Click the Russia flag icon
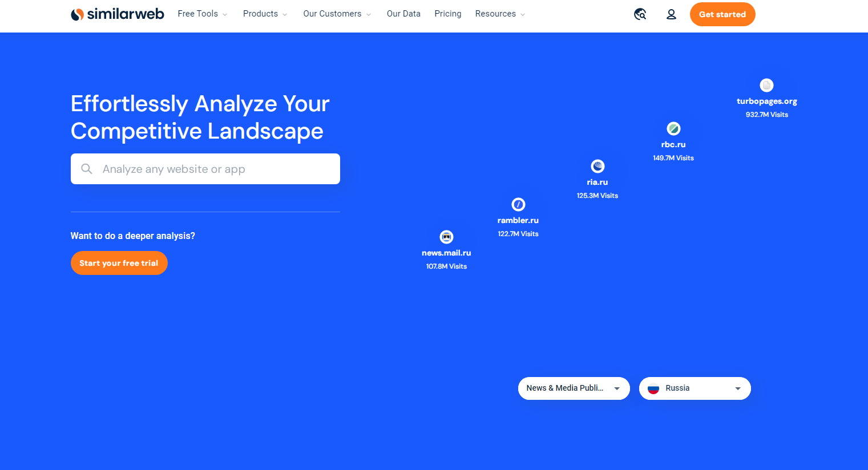868x470 pixels. point(653,388)
